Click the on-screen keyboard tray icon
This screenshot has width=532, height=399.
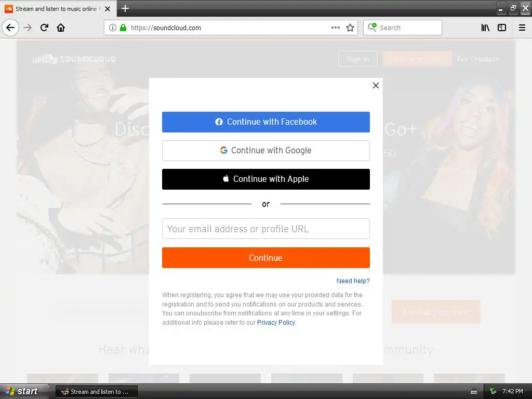click(x=474, y=392)
